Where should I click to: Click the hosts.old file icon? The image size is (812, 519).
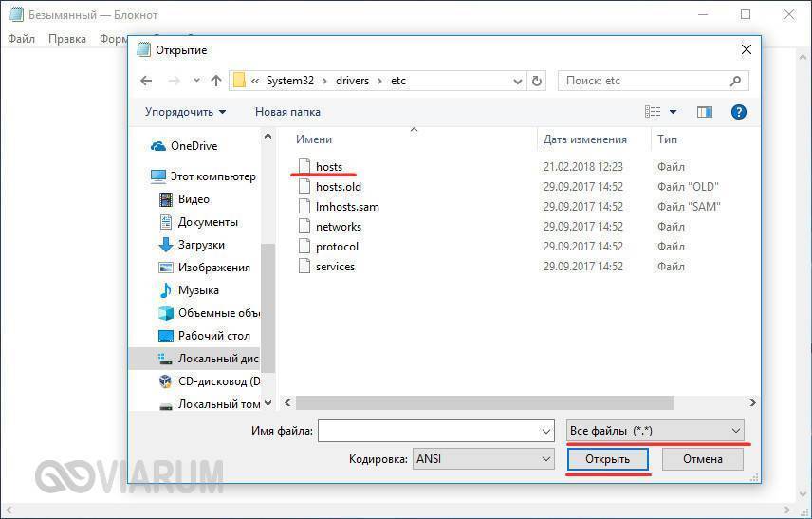pyautogui.click(x=304, y=187)
